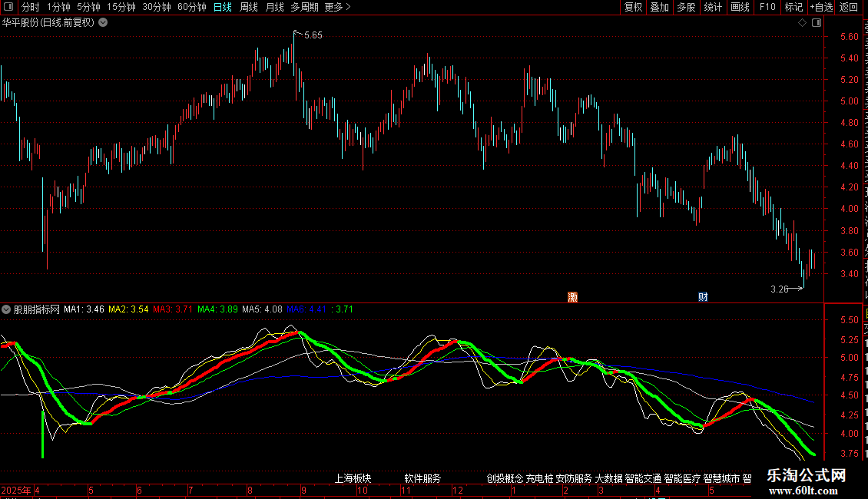The height and width of the screenshot is (499, 868).
Task: Add stock via +自选 button
Action: (x=821, y=7)
